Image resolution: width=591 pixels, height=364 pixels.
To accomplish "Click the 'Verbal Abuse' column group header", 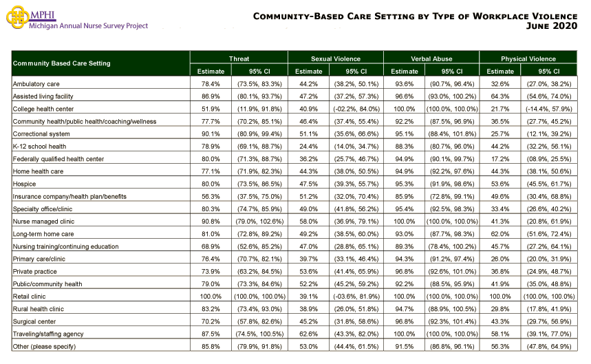I will (x=431, y=58).
